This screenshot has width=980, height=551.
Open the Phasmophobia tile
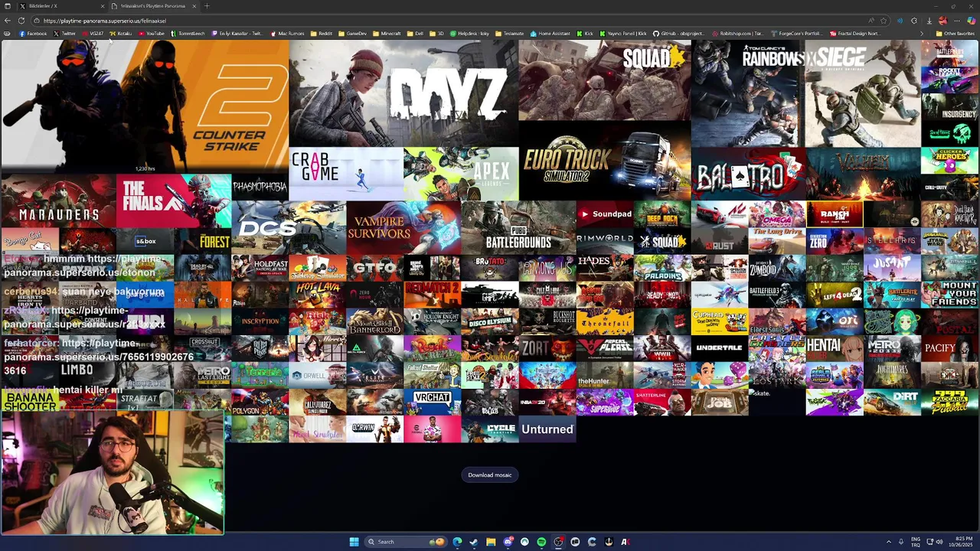[x=260, y=187]
